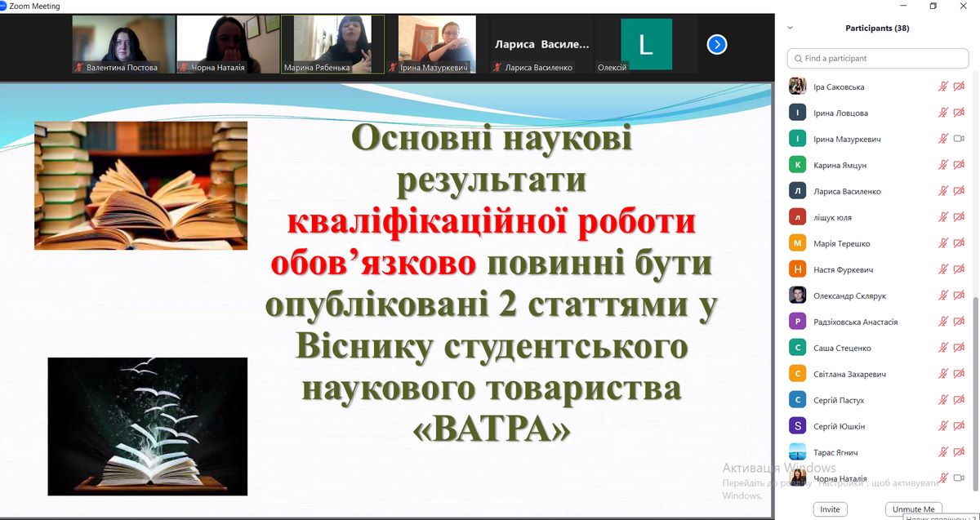Select Валентина Постова's video thumbnail
Image resolution: width=980 pixels, height=520 pixels.
coord(123,44)
